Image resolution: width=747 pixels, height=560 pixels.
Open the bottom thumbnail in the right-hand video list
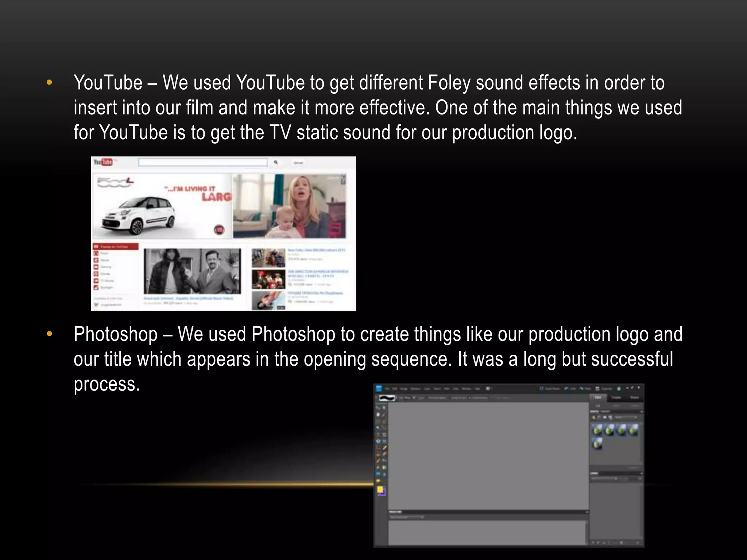pyautogui.click(x=268, y=301)
